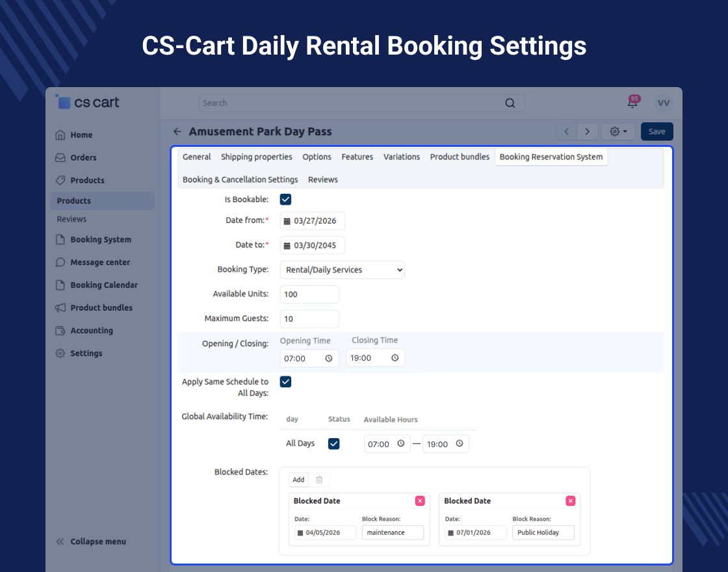Open Booking & Cancellation Settings tab

pos(240,179)
